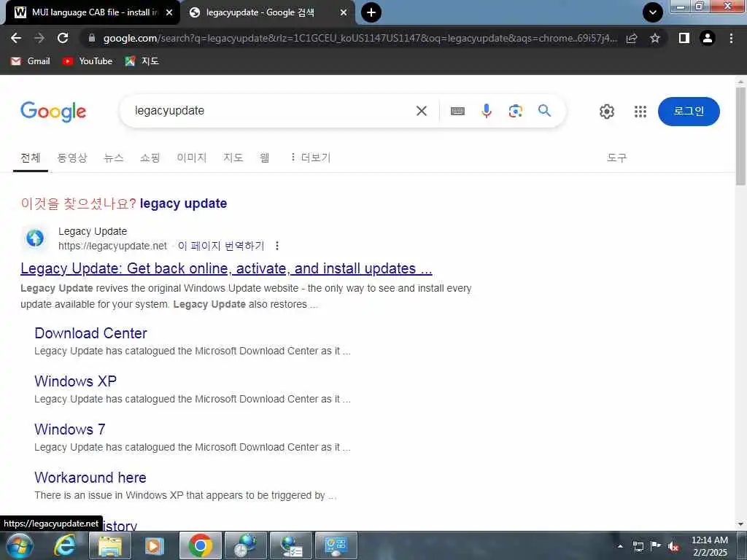The image size is (747, 560).
Task: Open the Chrome three-dot menu
Action: point(731,38)
